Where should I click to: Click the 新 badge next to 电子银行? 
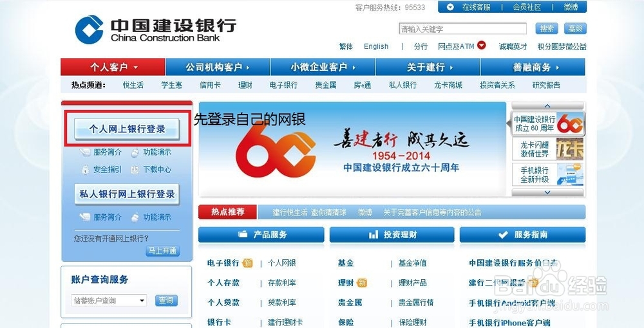[248, 263]
